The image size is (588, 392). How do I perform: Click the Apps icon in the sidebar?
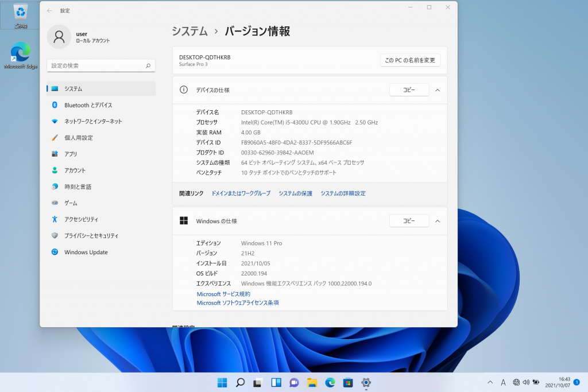[x=55, y=154]
